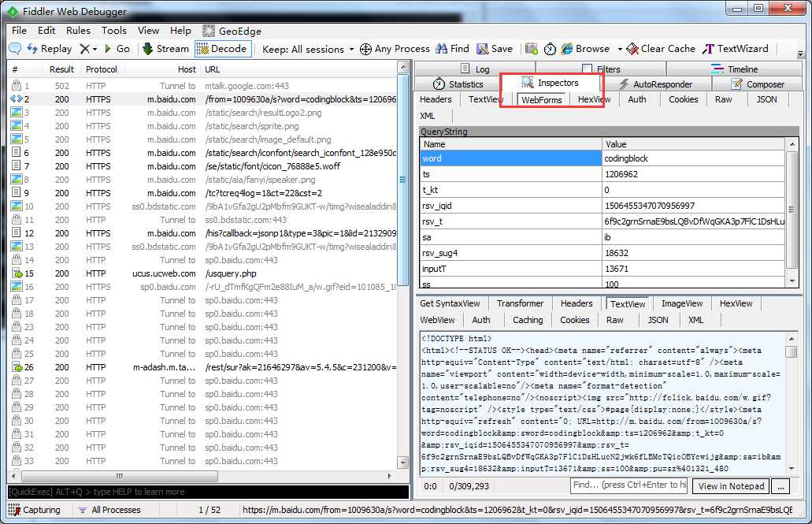Select response Caching tab
The height and width of the screenshot is (524, 812).
pyautogui.click(x=528, y=320)
